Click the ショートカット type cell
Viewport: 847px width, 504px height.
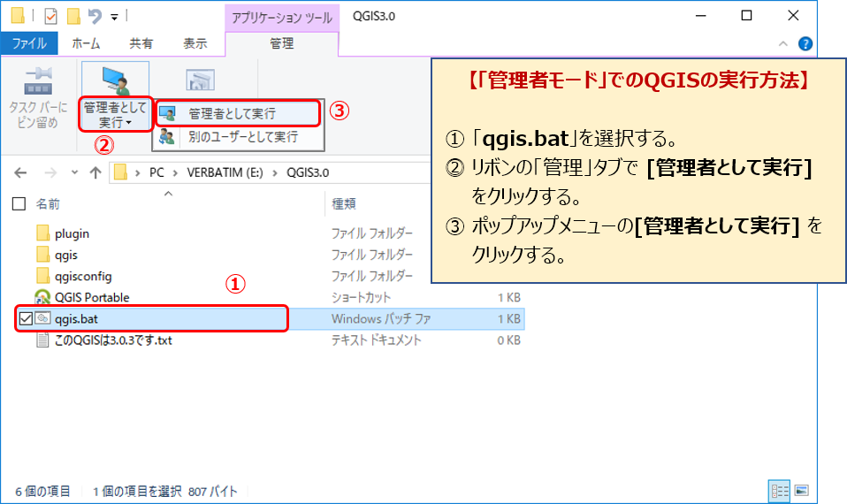(361, 298)
